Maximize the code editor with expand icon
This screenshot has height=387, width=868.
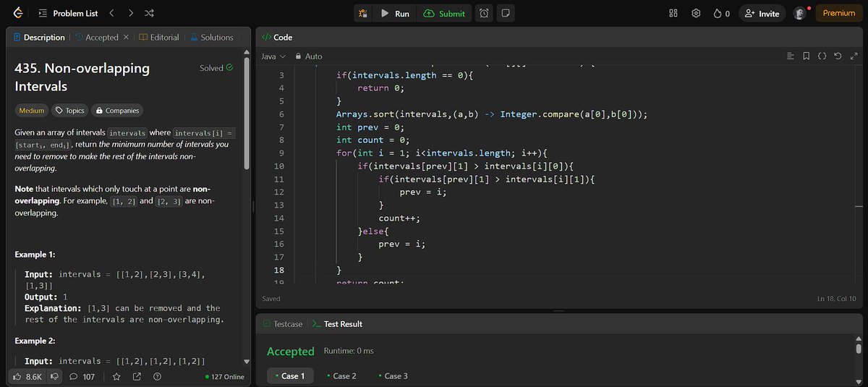(x=853, y=56)
